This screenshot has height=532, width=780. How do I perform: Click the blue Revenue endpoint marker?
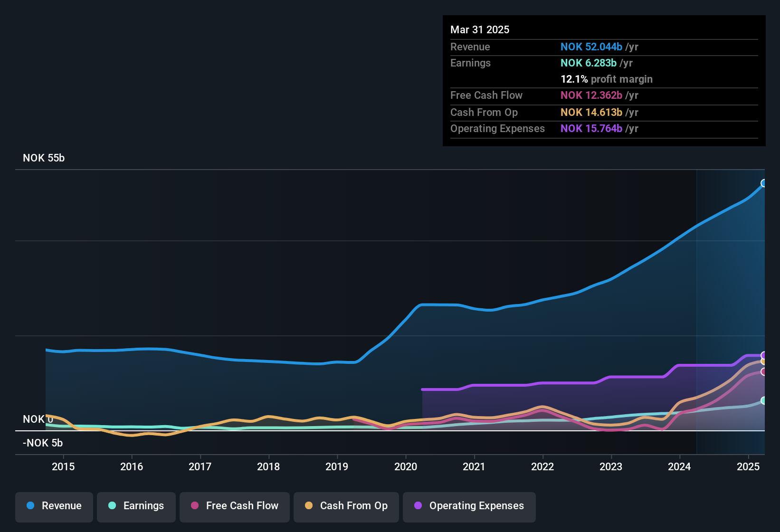coord(763,183)
